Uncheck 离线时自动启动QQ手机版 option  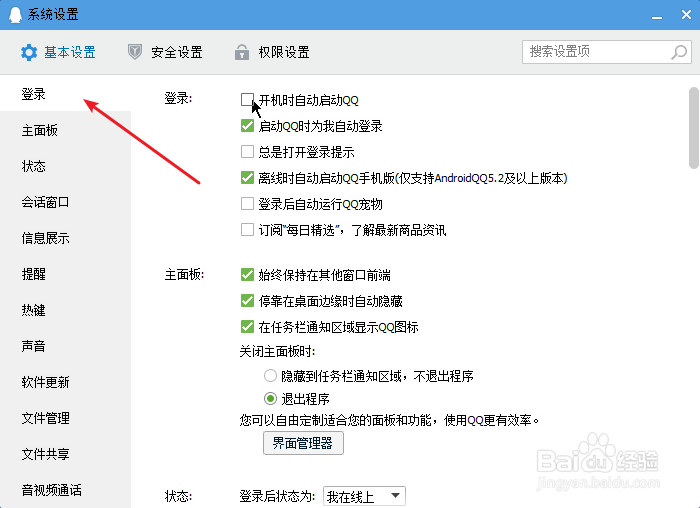point(247,178)
